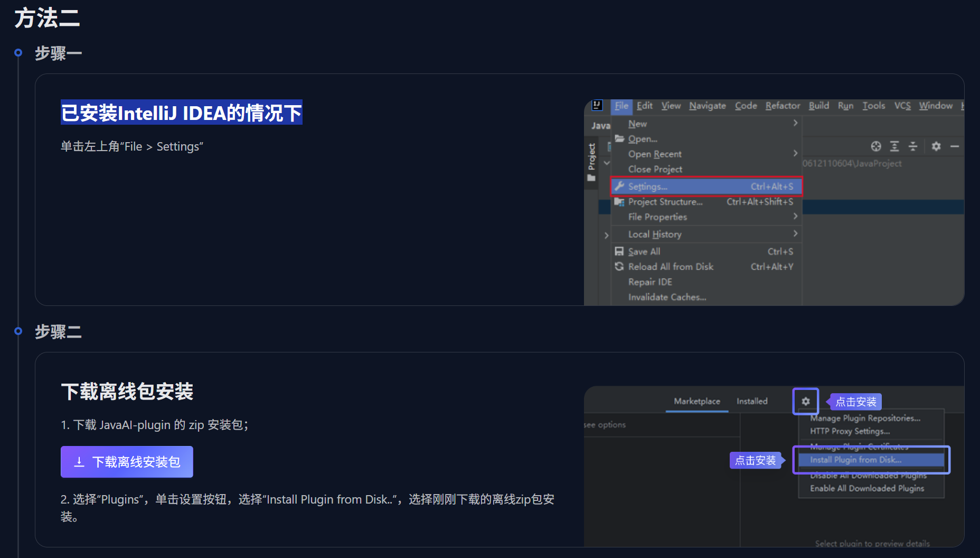Expand the New submenu arrow
Viewport: 980px width, 558px height.
(x=795, y=123)
